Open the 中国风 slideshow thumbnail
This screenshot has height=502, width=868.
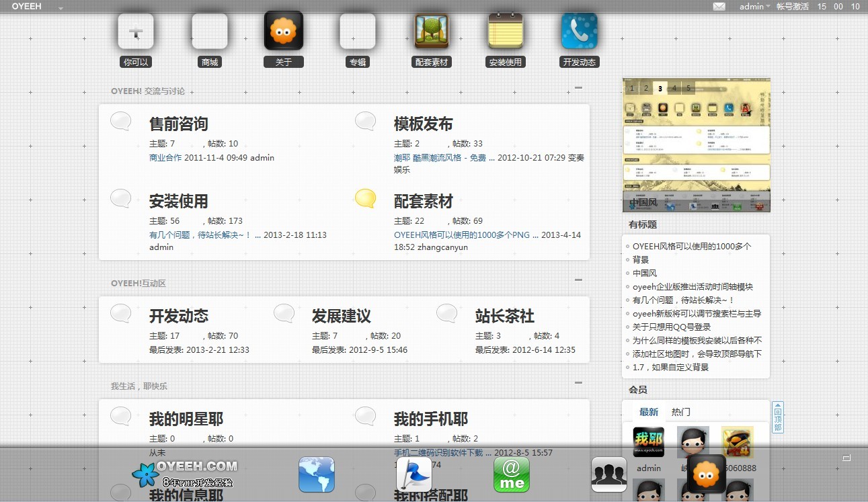pyautogui.click(x=697, y=144)
